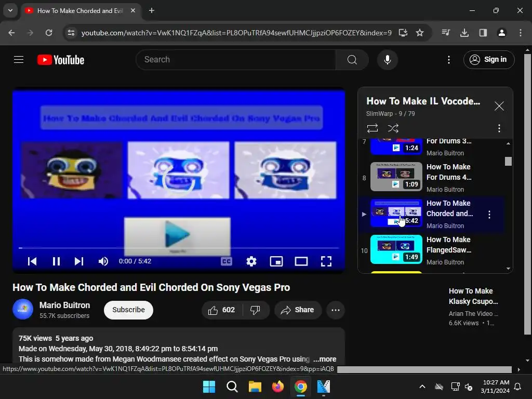Viewport: 532px width, 399px height.
Task: Go back in browser history
Action: [x=11, y=33]
